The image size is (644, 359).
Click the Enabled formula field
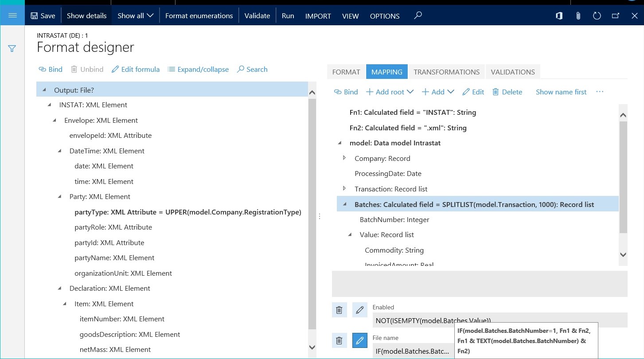pos(500,320)
